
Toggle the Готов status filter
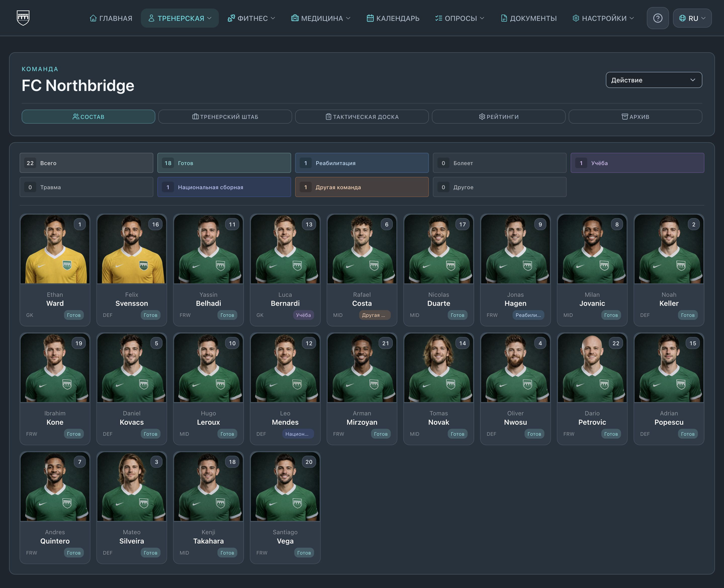(x=224, y=163)
